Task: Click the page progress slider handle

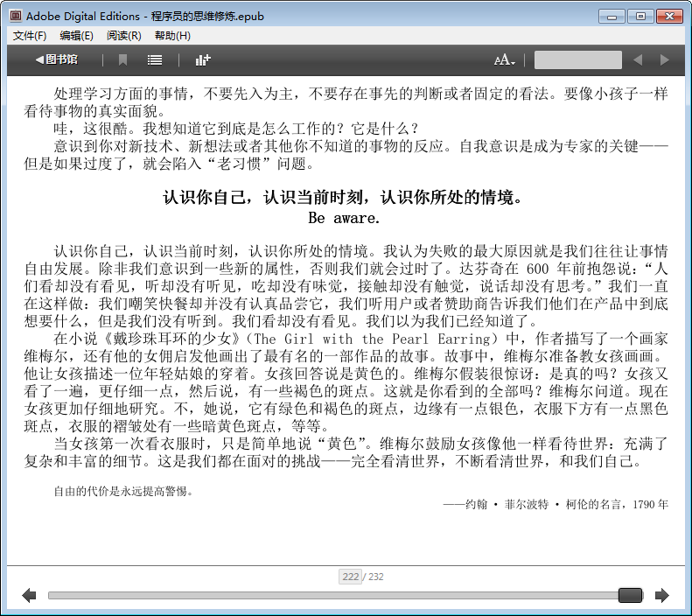Action: click(630, 596)
